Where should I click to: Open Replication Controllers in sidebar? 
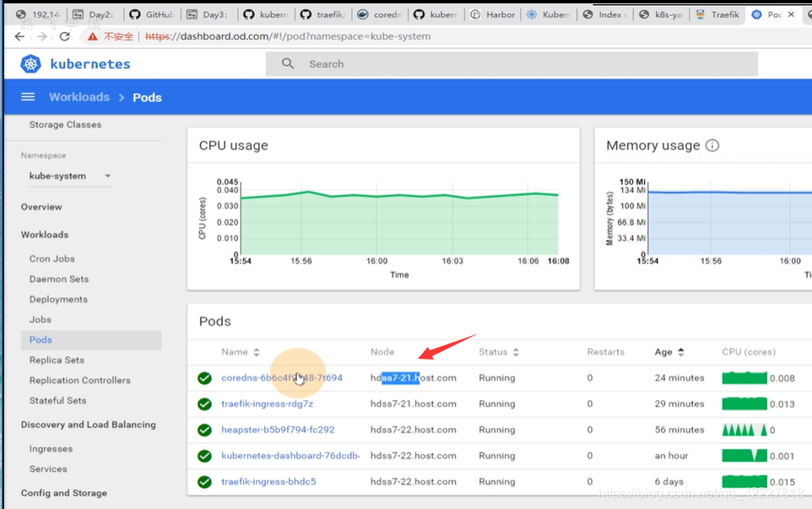pos(79,380)
